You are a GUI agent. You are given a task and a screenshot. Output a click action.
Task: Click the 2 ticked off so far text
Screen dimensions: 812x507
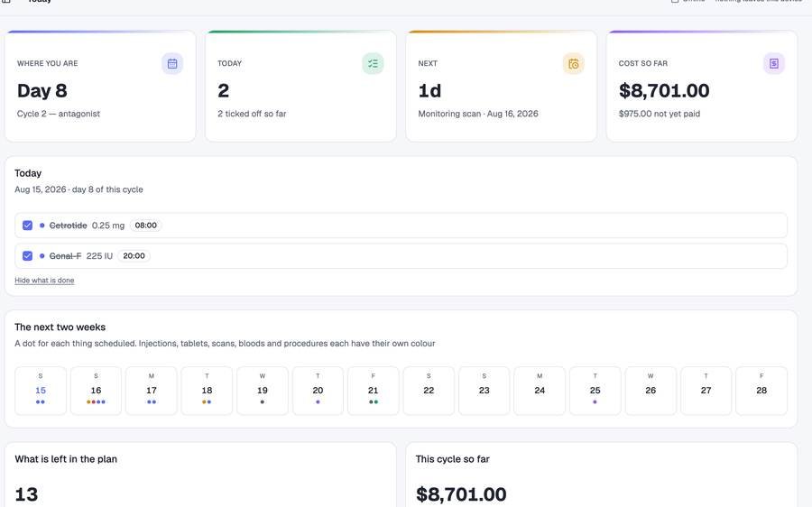point(252,114)
